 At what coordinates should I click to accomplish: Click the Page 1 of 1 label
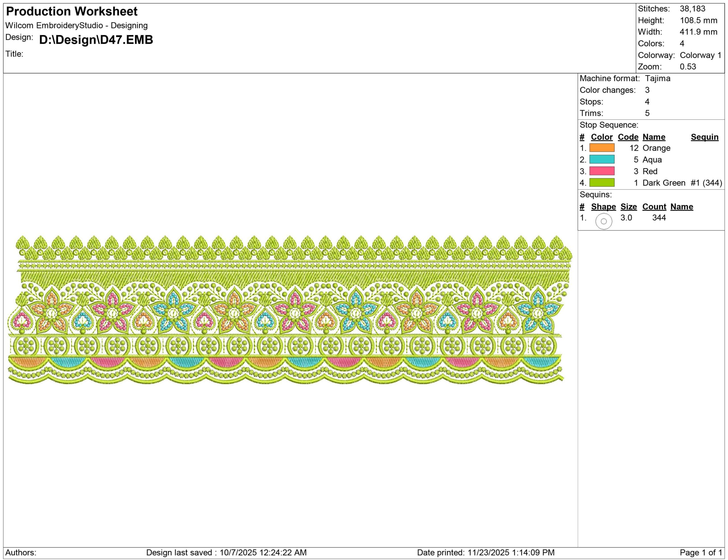point(701,552)
